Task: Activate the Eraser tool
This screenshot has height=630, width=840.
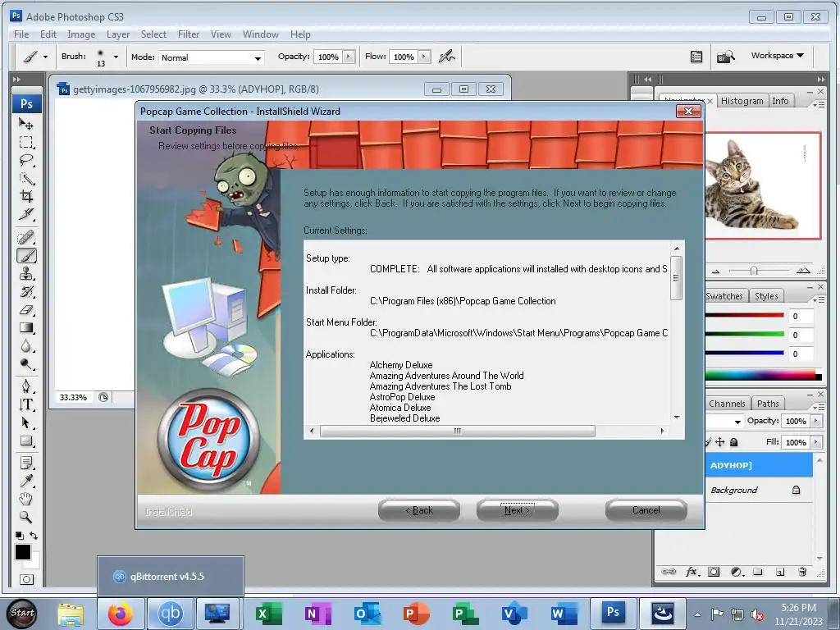Action: (25, 310)
